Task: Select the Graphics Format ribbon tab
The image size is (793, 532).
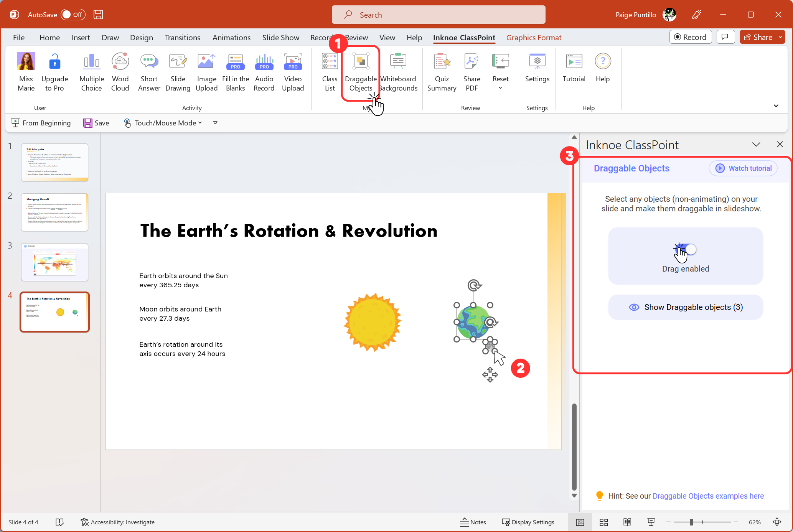Action: [x=533, y=38]
